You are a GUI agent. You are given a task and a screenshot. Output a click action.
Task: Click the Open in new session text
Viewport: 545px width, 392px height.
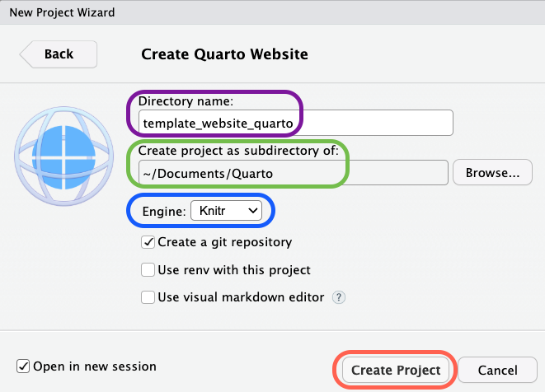[95, 366]
